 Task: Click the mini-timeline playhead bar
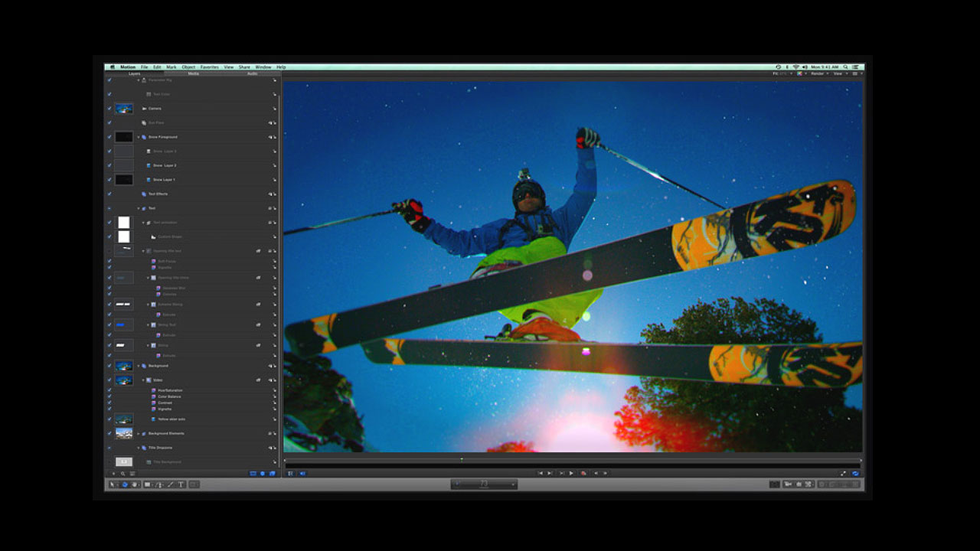573,460
